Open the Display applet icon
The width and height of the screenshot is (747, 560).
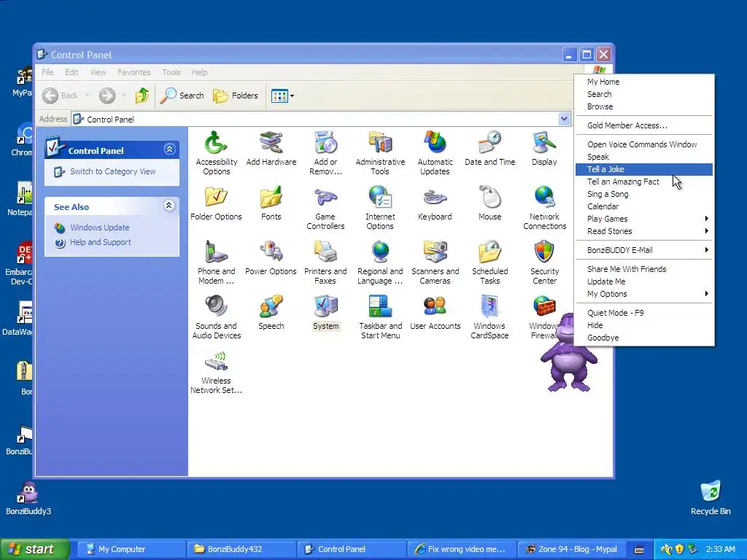544,148
